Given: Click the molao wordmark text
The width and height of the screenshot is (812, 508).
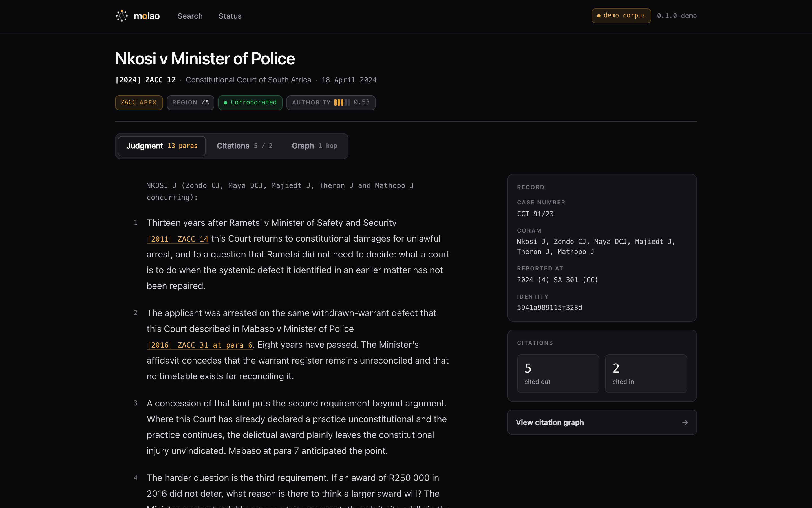Looking at the screenshot, I should (147, 16).
